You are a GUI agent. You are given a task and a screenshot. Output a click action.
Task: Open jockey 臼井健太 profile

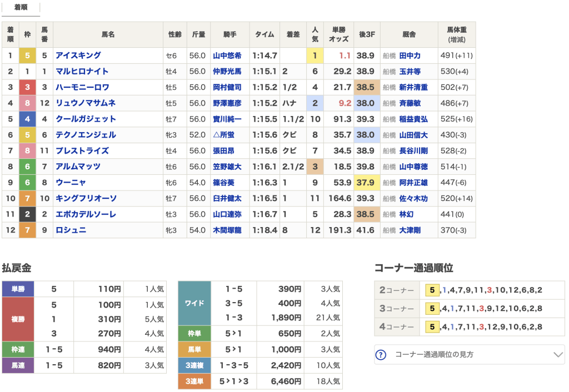tap(227, 198)
